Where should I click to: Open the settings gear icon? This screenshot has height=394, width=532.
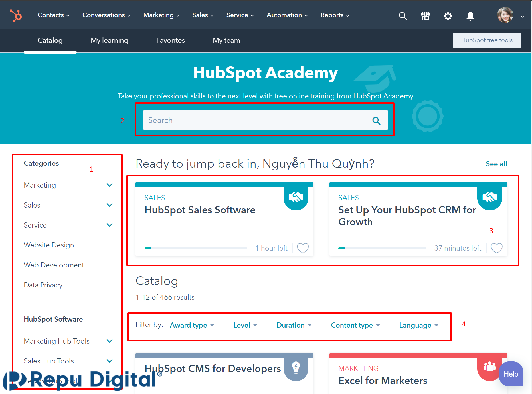click(x=448, y=16)
